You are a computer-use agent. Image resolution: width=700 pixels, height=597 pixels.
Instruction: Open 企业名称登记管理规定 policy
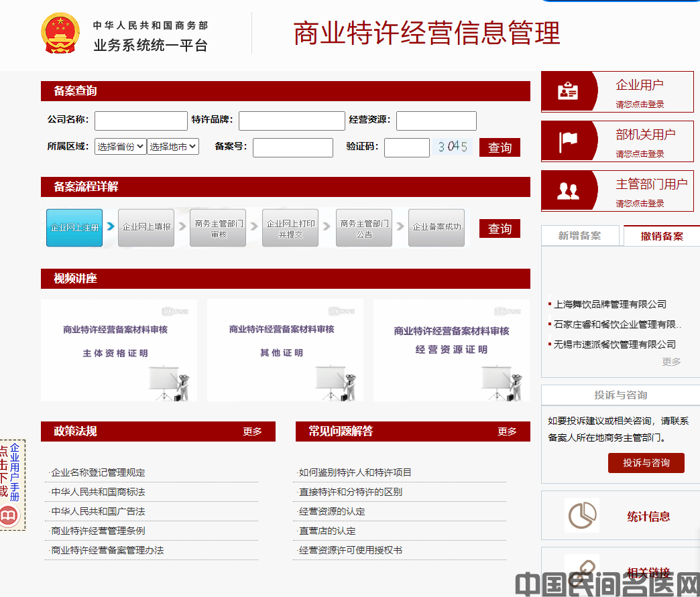click(98, 472)
